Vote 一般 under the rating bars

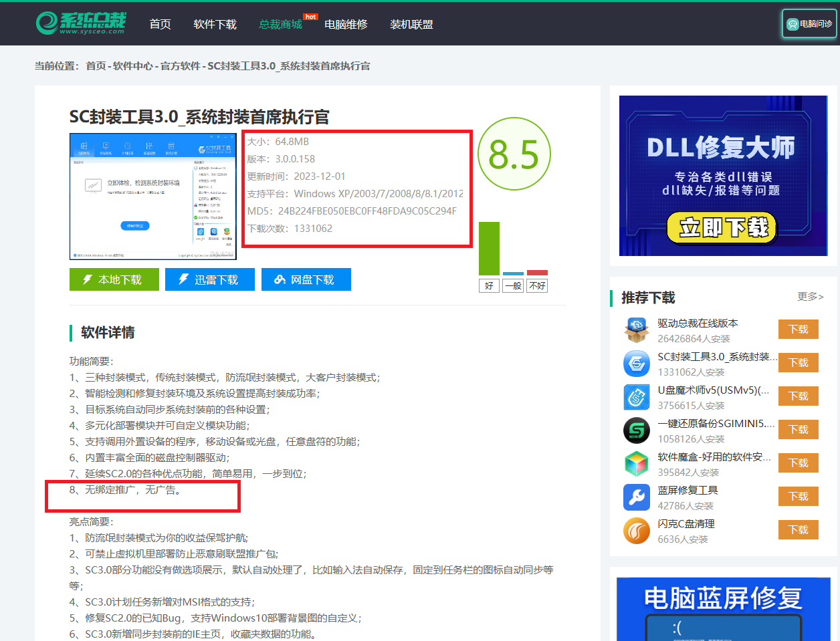(x=513, y=285)
